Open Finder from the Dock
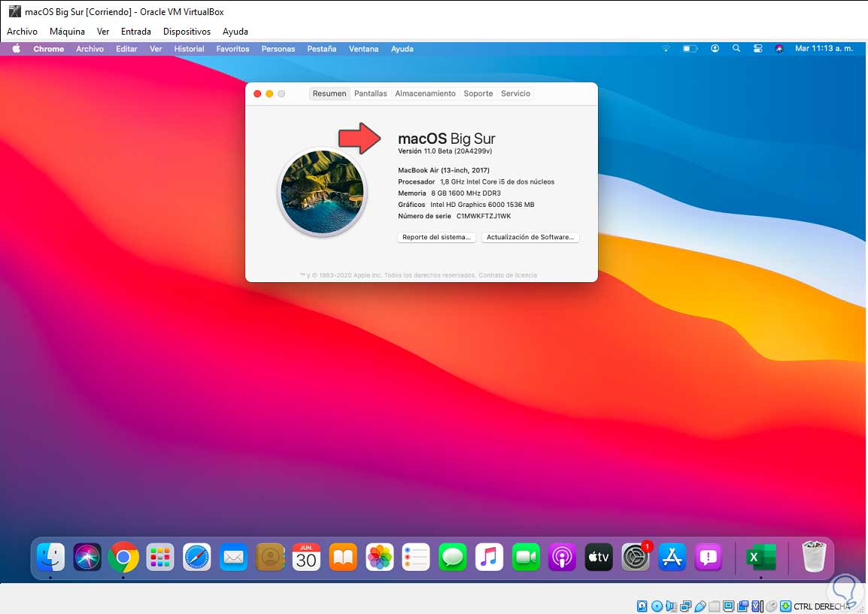This screenshot has width=868, height=614. point(50,557)
